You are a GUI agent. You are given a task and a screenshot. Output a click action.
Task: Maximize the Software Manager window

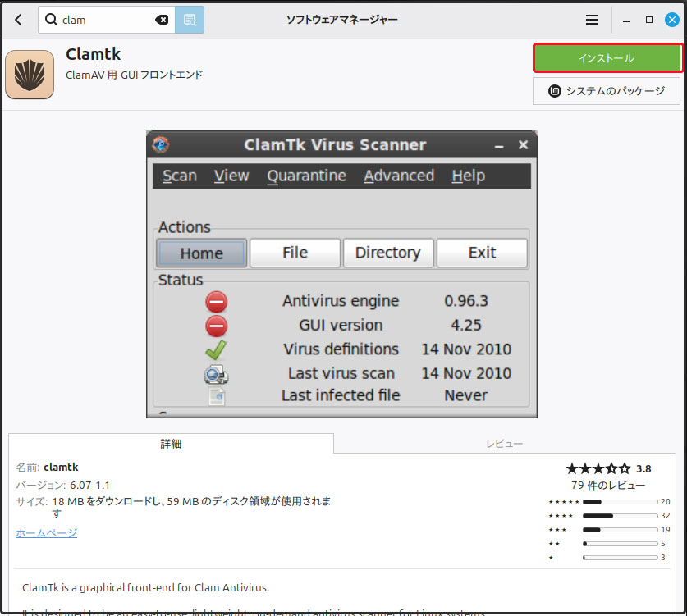tap(649, 20)
